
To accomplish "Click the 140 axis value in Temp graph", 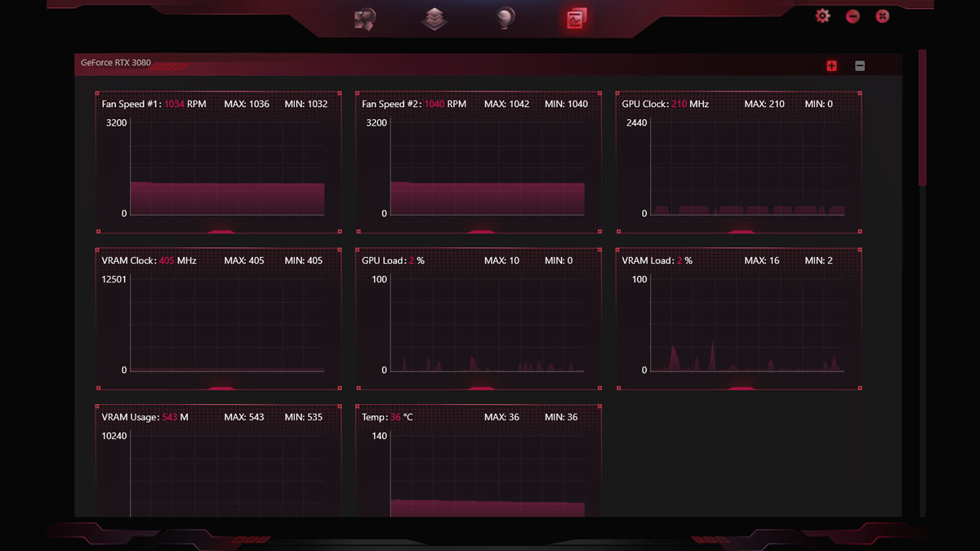I will coord(380,437).
